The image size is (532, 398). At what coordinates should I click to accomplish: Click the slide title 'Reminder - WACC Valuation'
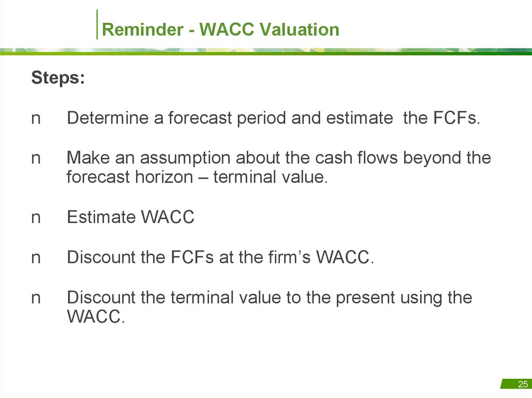(x=220, y=29)
